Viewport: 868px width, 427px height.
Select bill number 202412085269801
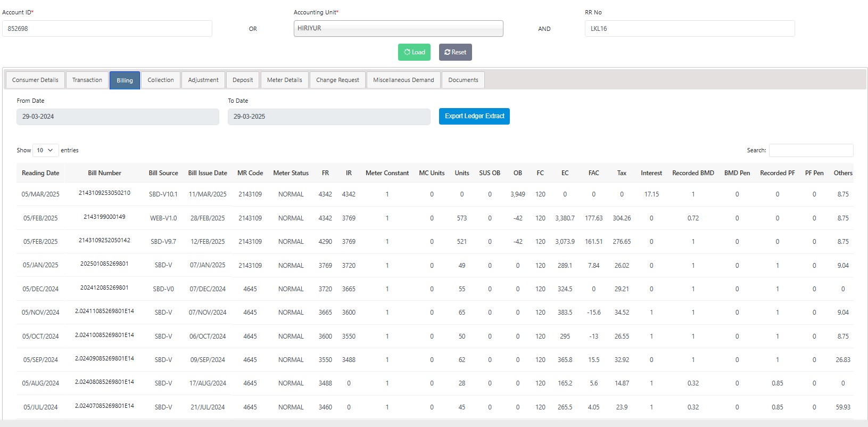click(104, 288)
